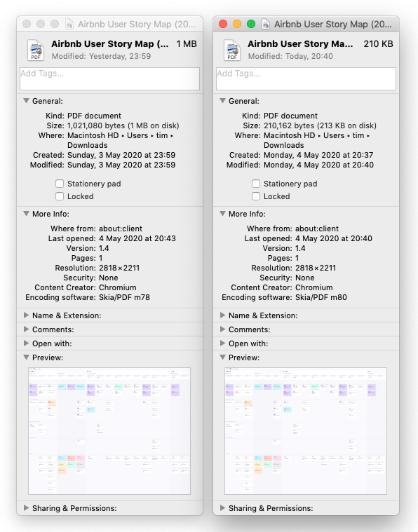Click 'Skia/PDF m80' encoding software value
The image size is (418, 532).
pos(321,297)
